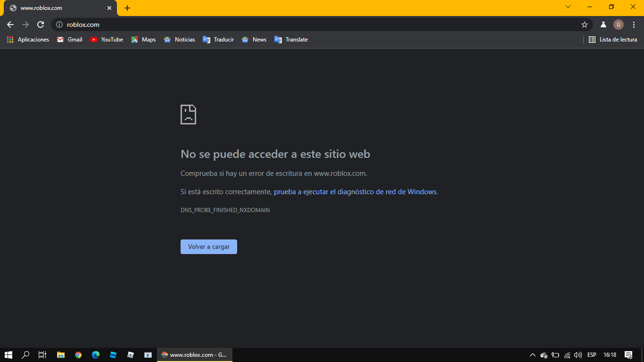Select the www.roblox.com tab
644x362 pixels.
pos(60,8)
